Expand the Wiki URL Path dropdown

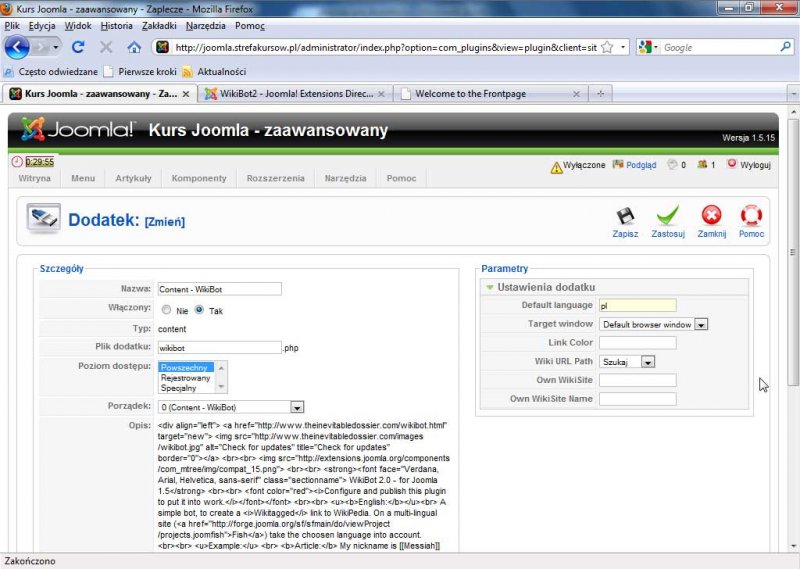pos(648,362)
